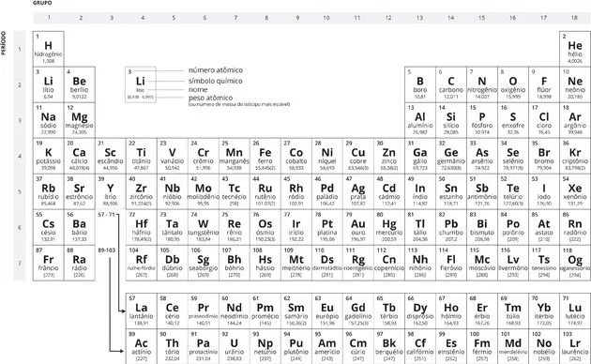Select the Tungsten (W) tungstênio cell
The height and width of the screenshot is (364, 591).
[204, 228]
